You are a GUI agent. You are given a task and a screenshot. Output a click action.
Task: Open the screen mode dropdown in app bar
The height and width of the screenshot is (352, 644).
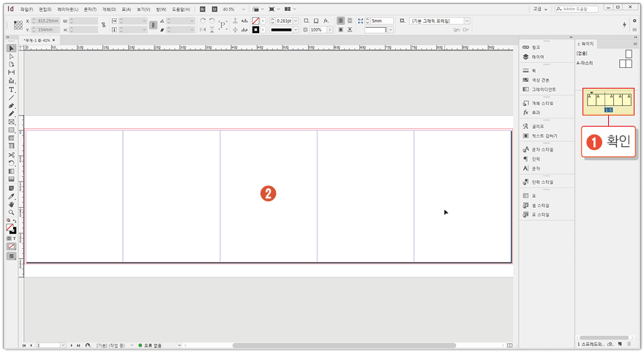pos(274,9)
